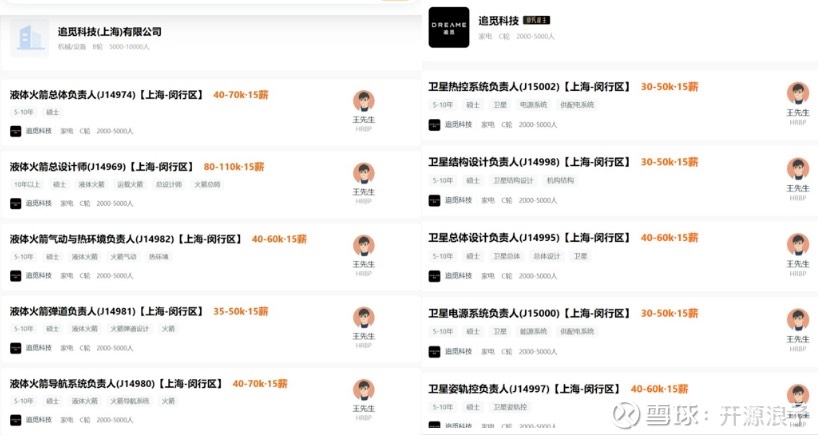Open the 液体火箭总体负责人(J14974) job listing
Screen dimensions: 834x441
[106, 95]
